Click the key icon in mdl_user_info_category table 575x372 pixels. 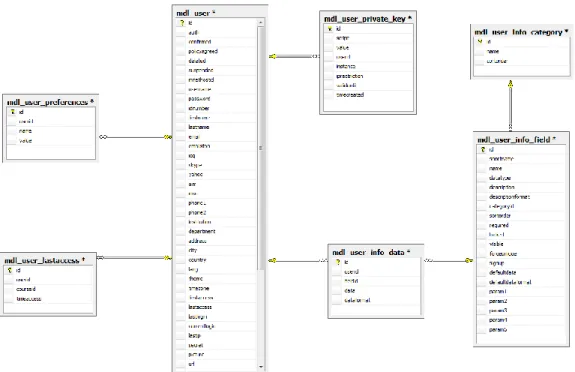pyautogui.click(x=480, y=42)
